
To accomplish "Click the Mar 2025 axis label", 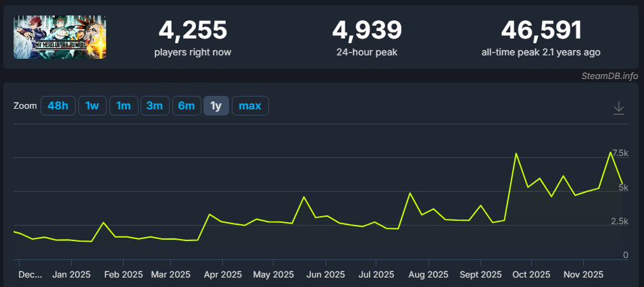I will [171, 274].
